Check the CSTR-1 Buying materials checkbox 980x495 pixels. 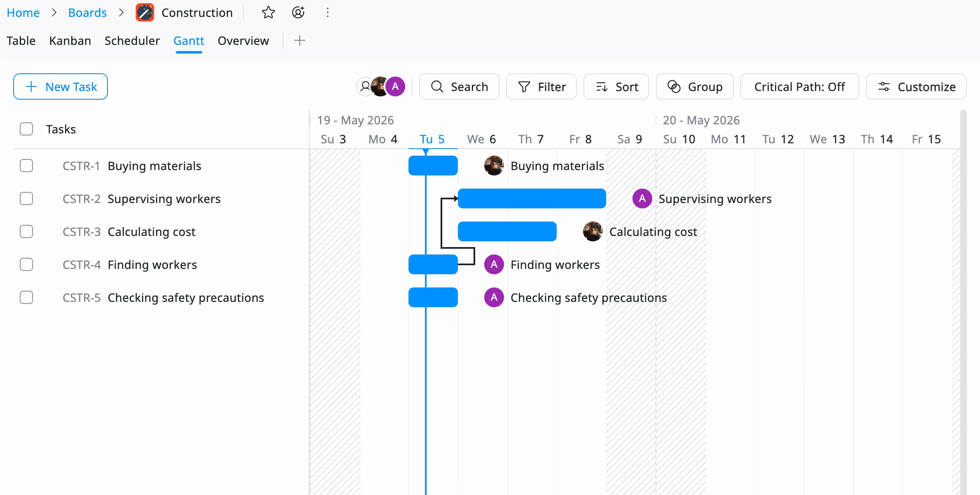pyautogui.click(x=26, y=166)
